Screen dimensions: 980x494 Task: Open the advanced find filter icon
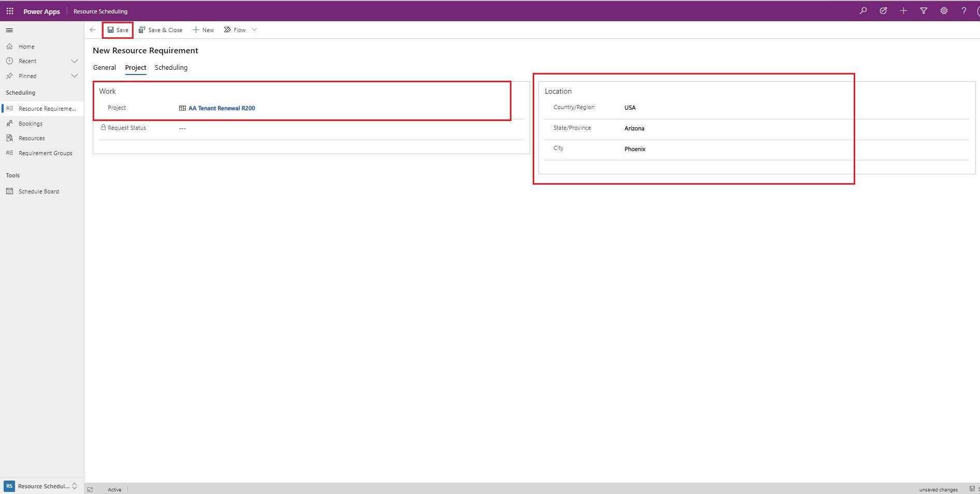[924, 11]
